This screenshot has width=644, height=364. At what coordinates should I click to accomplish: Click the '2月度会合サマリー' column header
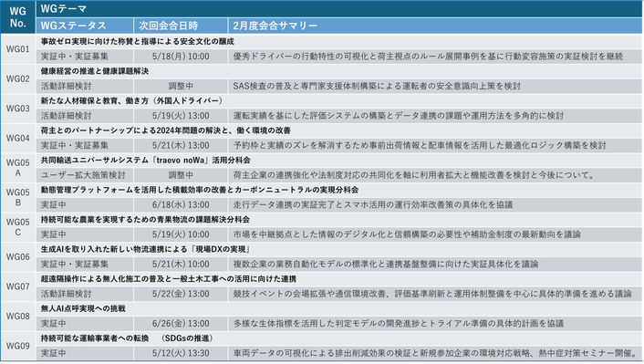click(435, 26)
